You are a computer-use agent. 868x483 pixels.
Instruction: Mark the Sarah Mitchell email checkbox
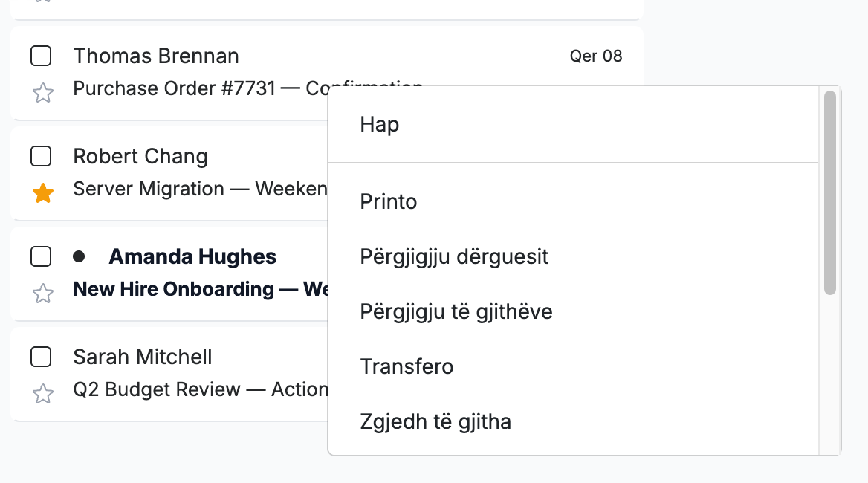tap(41, 357)
